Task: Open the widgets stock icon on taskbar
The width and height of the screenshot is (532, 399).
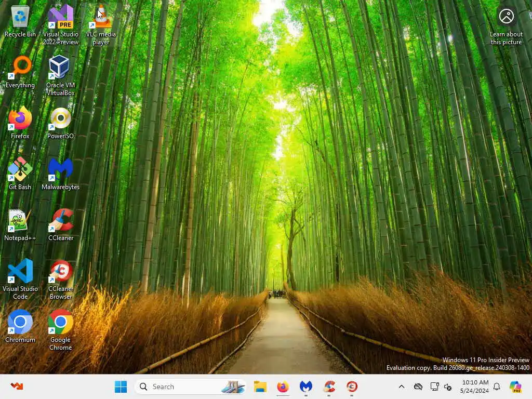Action: pyautogui.click(x=17, y=386)
